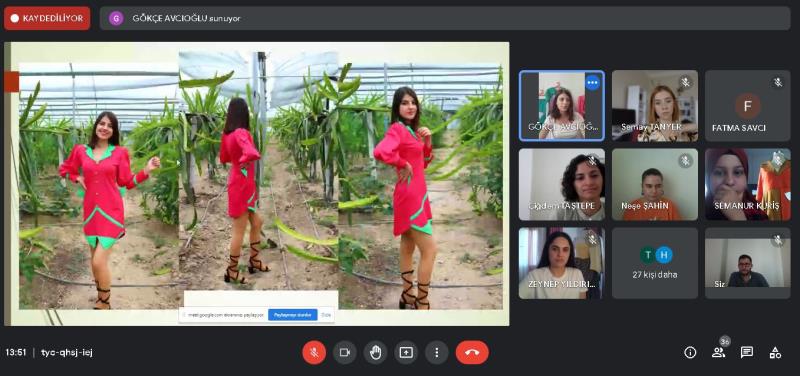Select ZEYNEP YILDIRIM video tile
800x376 pixels.
562,263
